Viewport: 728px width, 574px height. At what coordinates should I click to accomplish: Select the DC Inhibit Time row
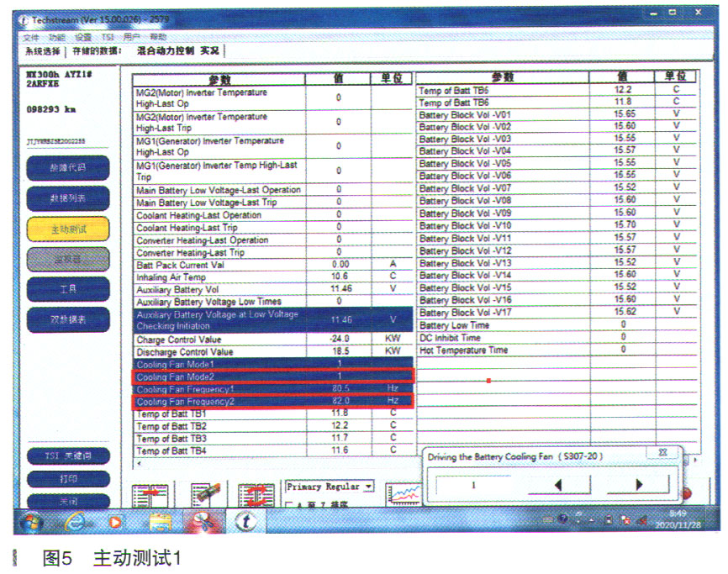tap(557, 337)
